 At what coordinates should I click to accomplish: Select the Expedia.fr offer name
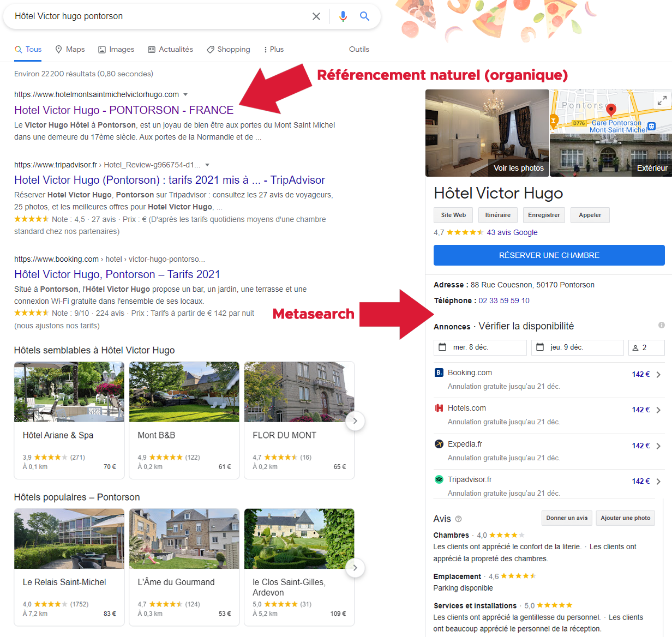[x=465, y=444]
